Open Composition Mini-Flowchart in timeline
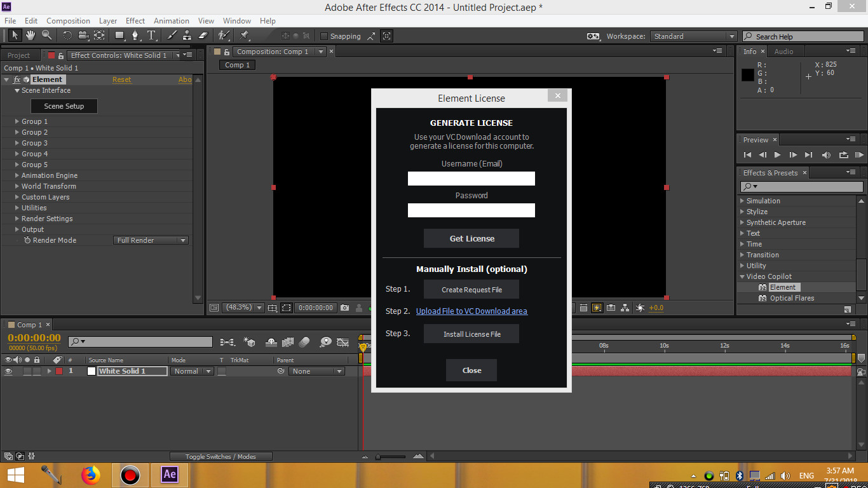Image resolution: width=868 pixels, height=488 pixels. pyautogui.click(x=227, y=342)
